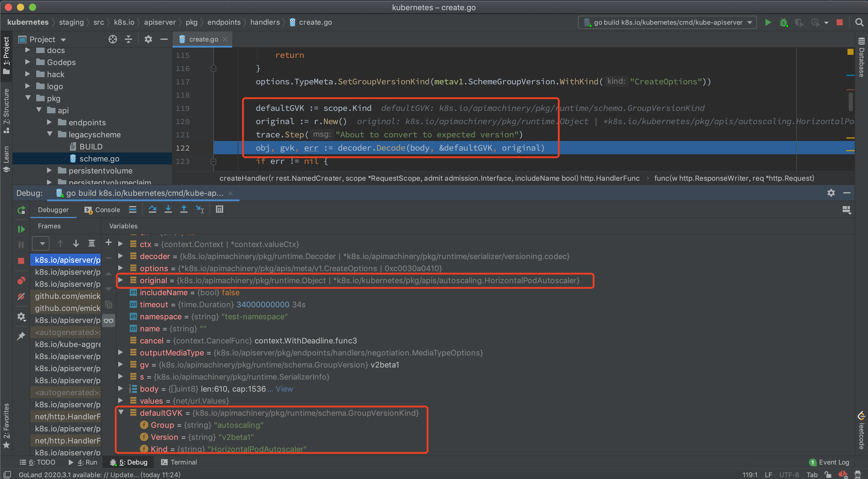Toggle pin tab icon in debug sidebar
Image resolution: width=868 pixels, height=479 pixels.
[x=21, y=336]
